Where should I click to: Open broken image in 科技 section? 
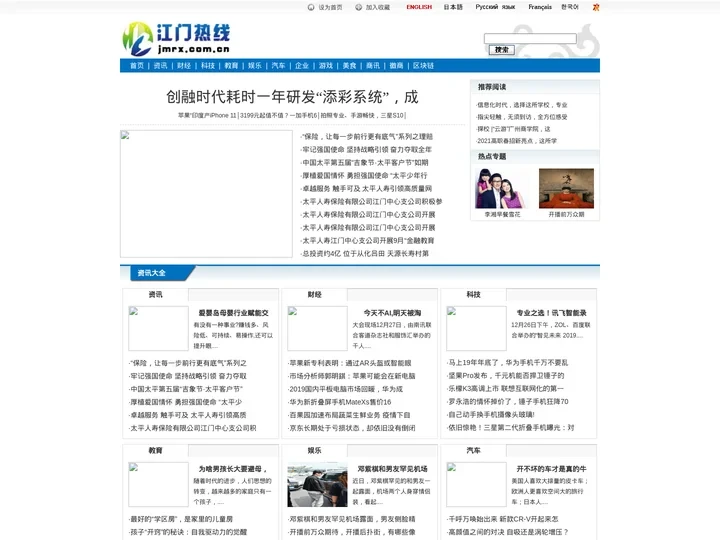476,328
